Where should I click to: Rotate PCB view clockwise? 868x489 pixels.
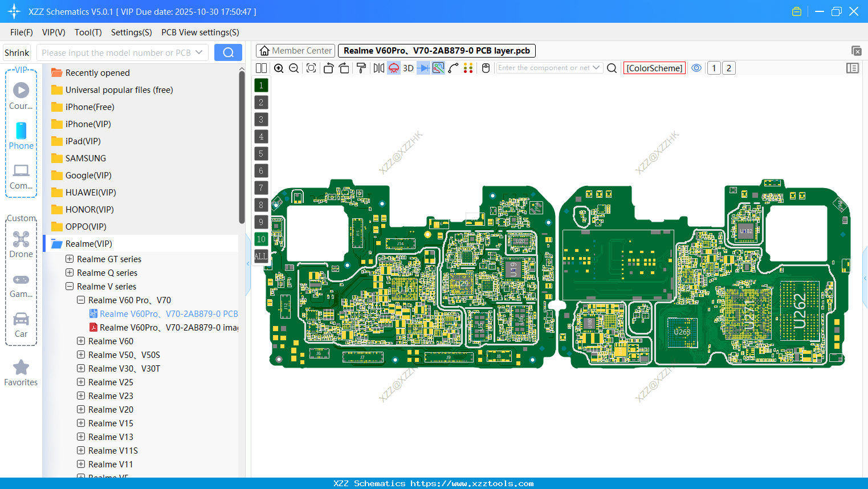pos(344,68)
